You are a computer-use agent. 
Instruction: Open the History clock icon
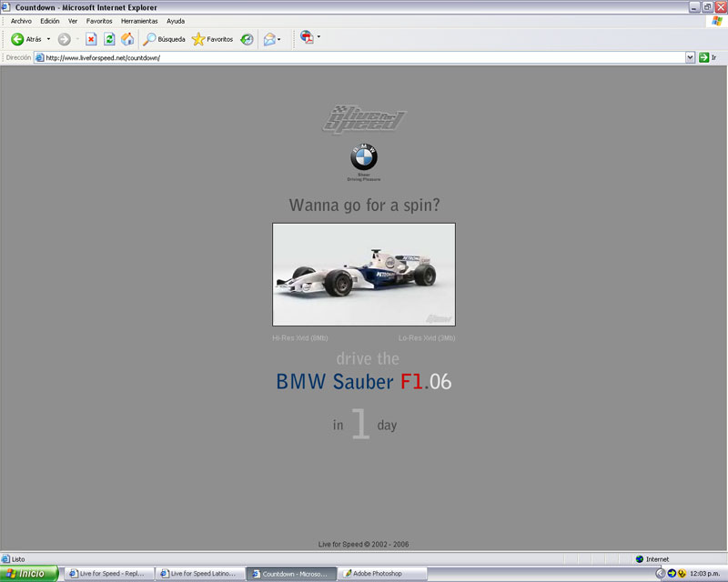click(247, 39)
